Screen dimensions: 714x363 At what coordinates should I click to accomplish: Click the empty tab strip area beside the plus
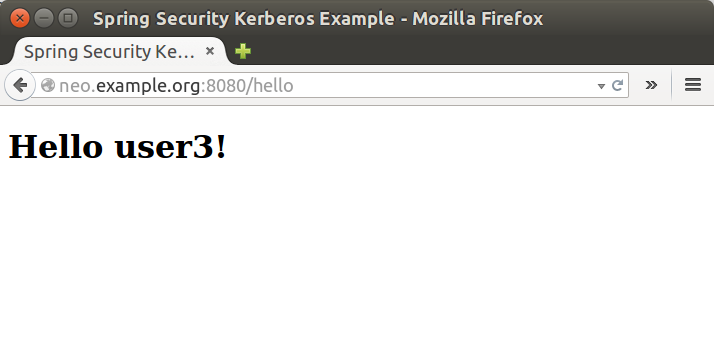(478, 51)
